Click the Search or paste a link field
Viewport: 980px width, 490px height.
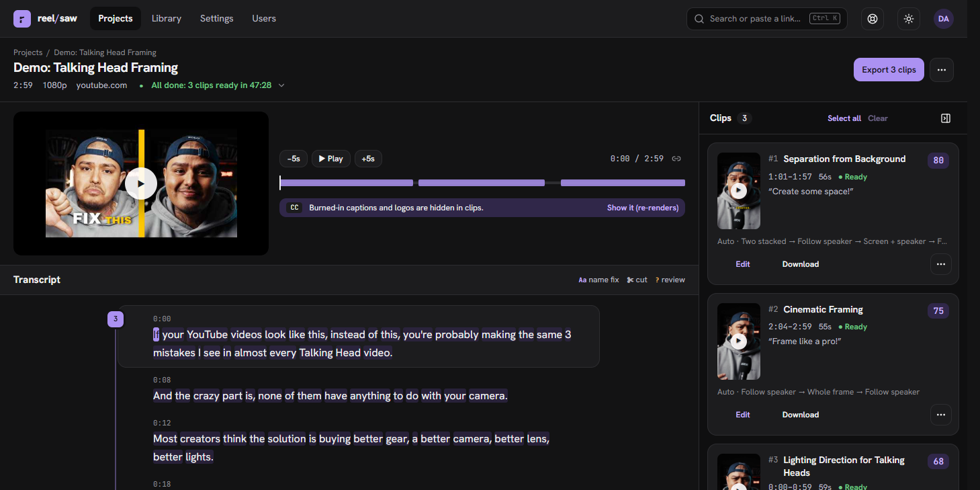[766, 19]
